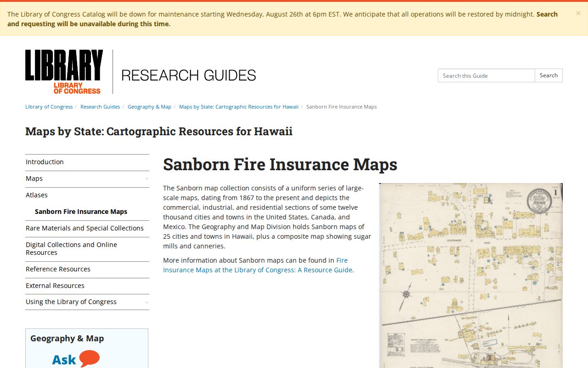588x368 pixels.
Task: Click the Ask speech bubble icon
Action: point(89,359)
